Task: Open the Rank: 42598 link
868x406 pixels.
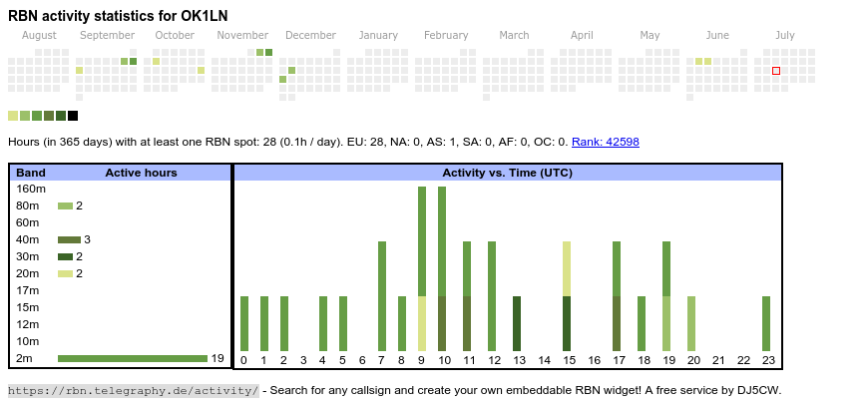Action: 605,142
